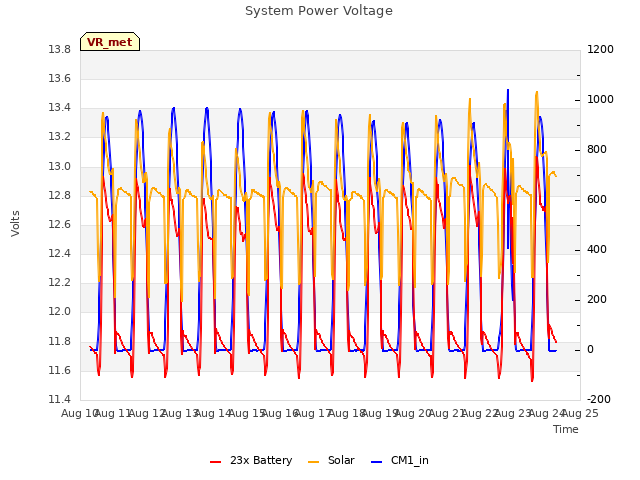Select the 13.4 left axis tick label
640x480 pixels.
(60, 108)
